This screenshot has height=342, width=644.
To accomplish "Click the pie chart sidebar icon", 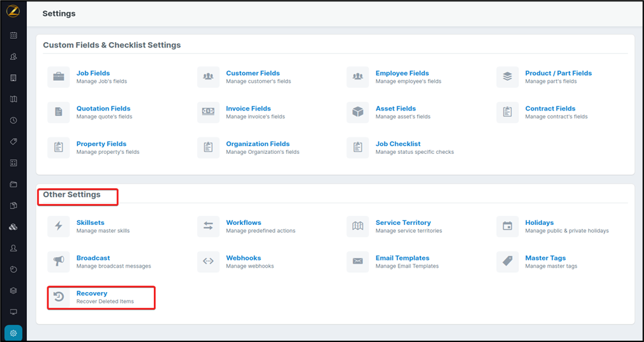I will point(13,270).
